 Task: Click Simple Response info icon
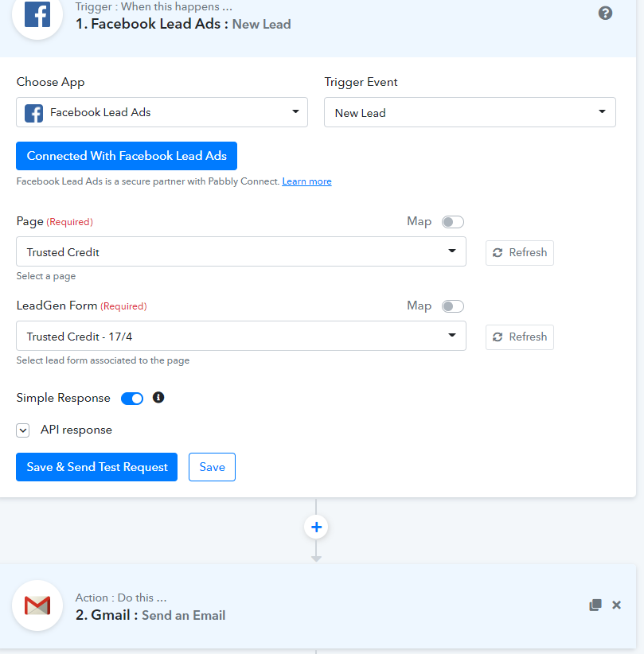pyautogui.click(x=158, y=398)
